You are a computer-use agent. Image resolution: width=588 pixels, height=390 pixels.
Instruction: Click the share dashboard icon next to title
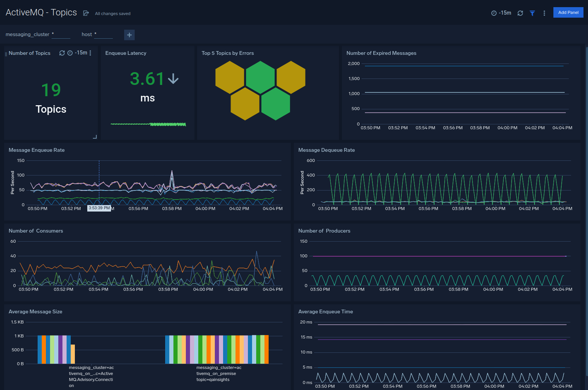86,12
